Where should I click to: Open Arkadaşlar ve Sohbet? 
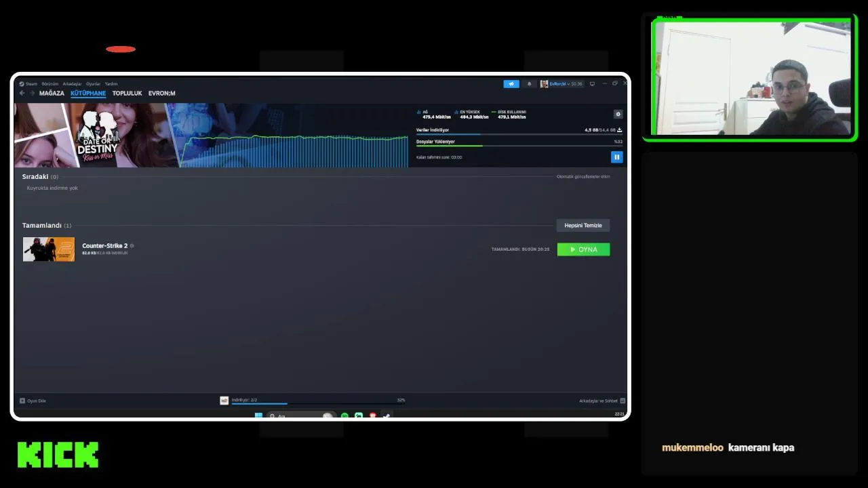point(598,401)
